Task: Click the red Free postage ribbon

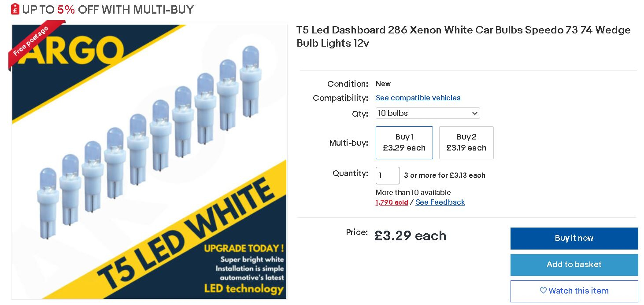Action: coord(30,42)
